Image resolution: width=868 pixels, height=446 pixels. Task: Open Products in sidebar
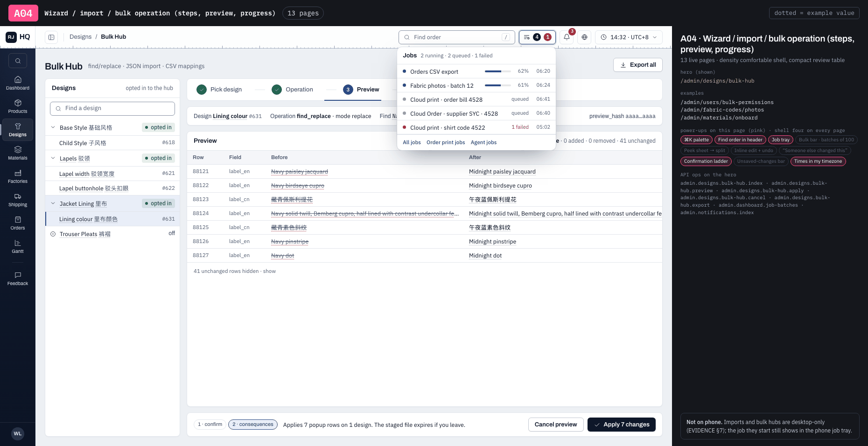pyautogui.click(x=18, y=106)
